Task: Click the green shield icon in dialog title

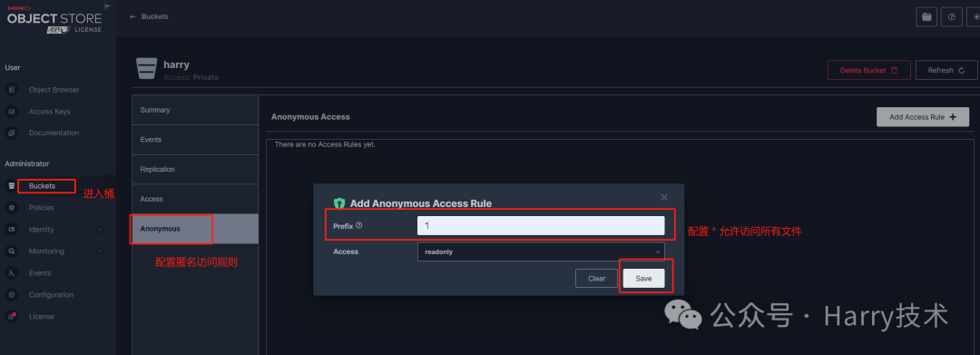Action: pos(339,203)
